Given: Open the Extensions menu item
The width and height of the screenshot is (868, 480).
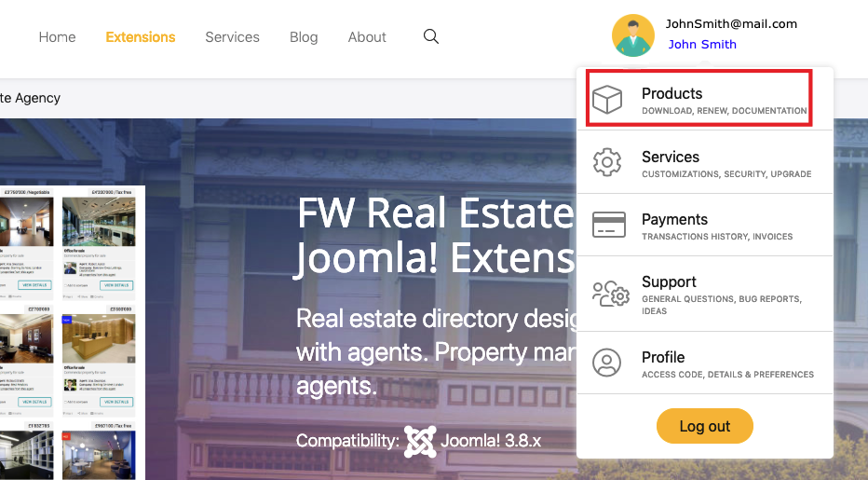Looking at the screenshot, I should [x=141, y=37].
